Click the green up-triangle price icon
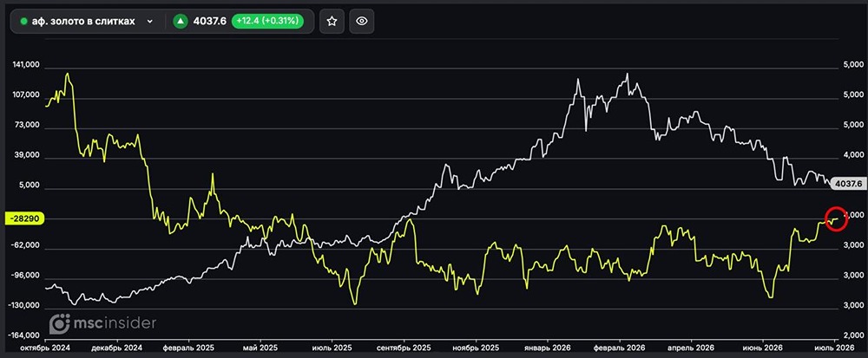This screenshot has height=358, width=868. (180, 21)
